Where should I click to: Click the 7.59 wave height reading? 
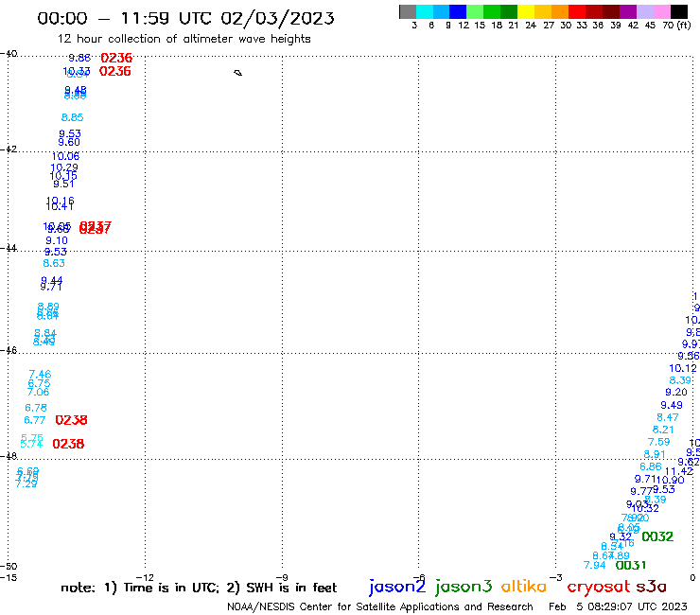[659, 442]
